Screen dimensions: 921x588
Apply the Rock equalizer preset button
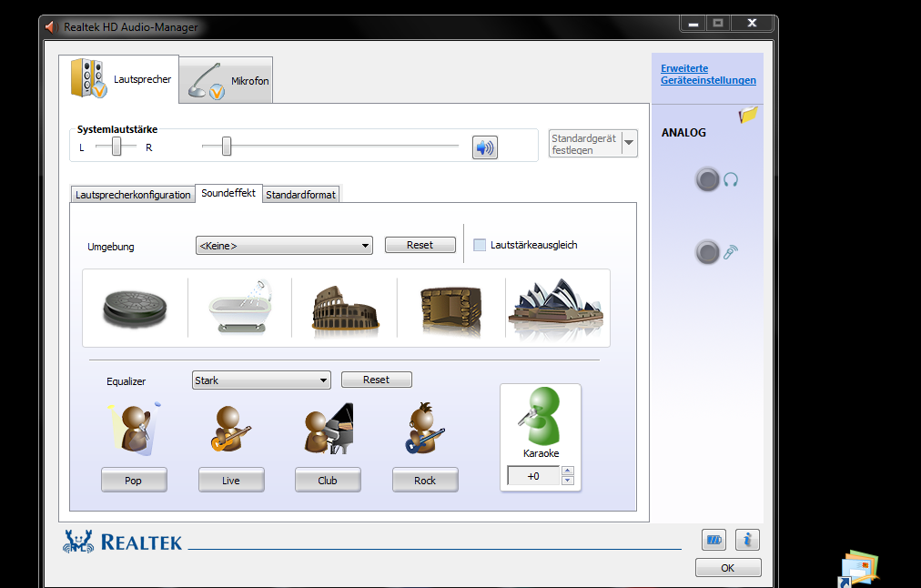425,480
